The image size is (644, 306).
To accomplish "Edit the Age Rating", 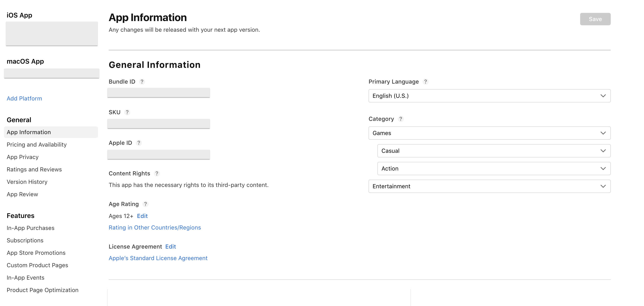I will 142,216.
